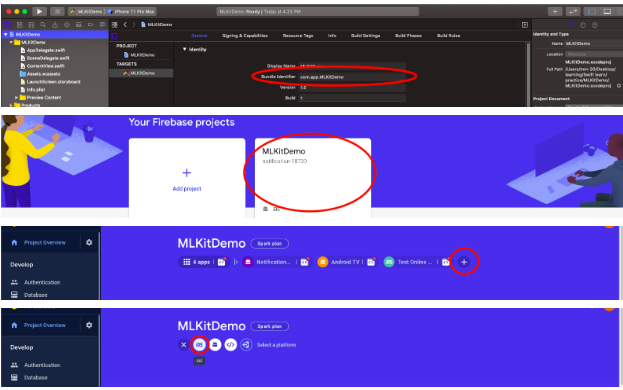Collapse the Identity section triangle
Image resolution: width=623 pixels, height=390 pixels.
coord(184,49)
